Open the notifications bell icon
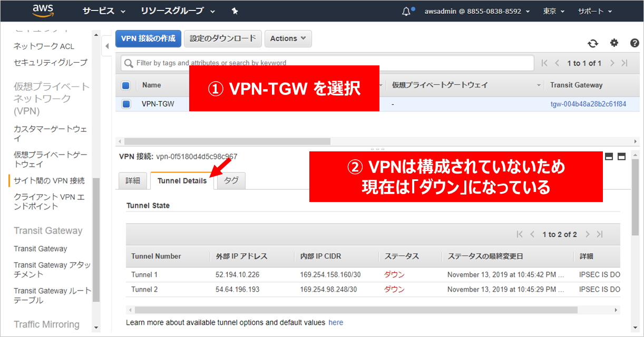644x337 pixels. click(x=406, y=11)
